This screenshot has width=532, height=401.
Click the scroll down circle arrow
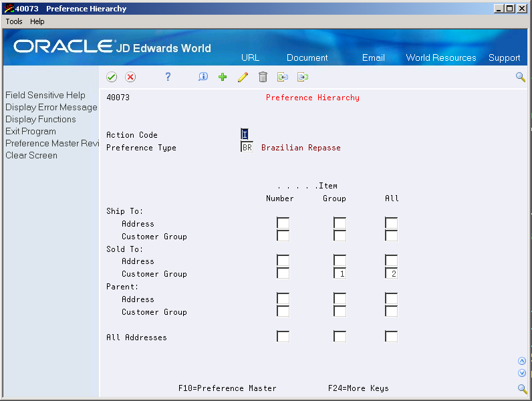[x=522, y=373]
